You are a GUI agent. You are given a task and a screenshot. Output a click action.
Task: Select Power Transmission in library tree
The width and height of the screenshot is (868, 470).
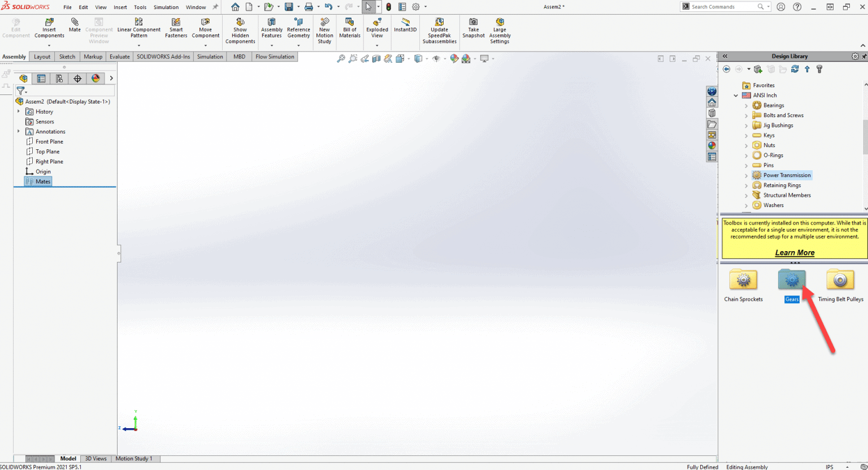[x=787, y=175]
